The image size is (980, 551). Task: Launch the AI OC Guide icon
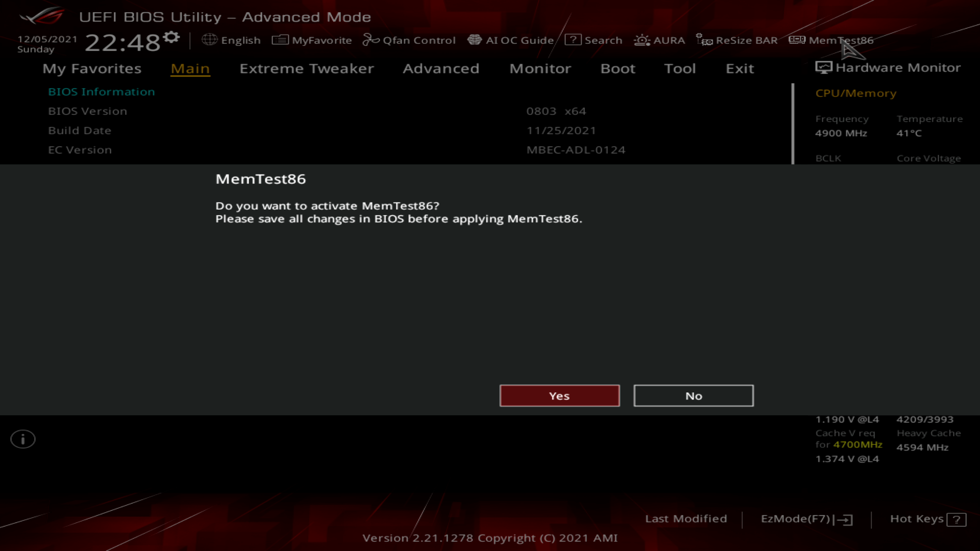(475, 40)
